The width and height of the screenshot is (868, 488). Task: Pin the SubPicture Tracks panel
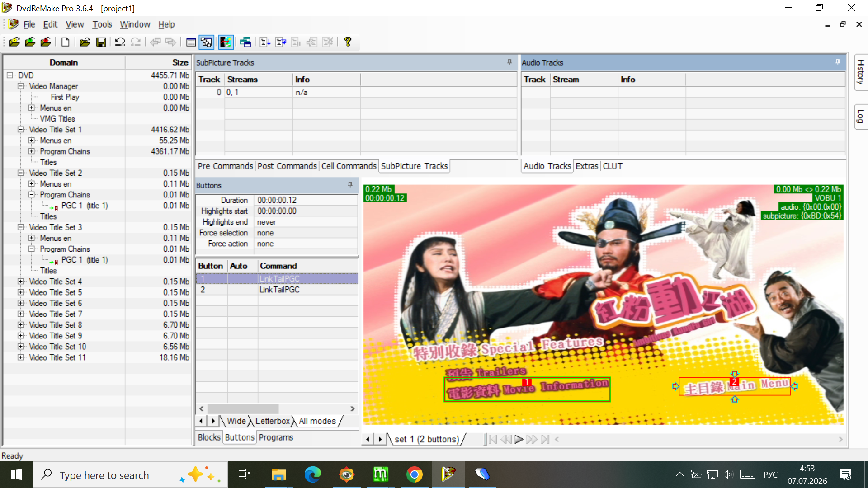(509, 62)
